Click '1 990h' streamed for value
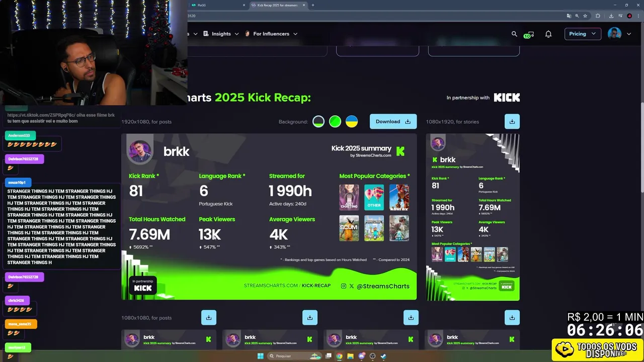The height and width of the screenshot is (362, 644). (290, 191)
